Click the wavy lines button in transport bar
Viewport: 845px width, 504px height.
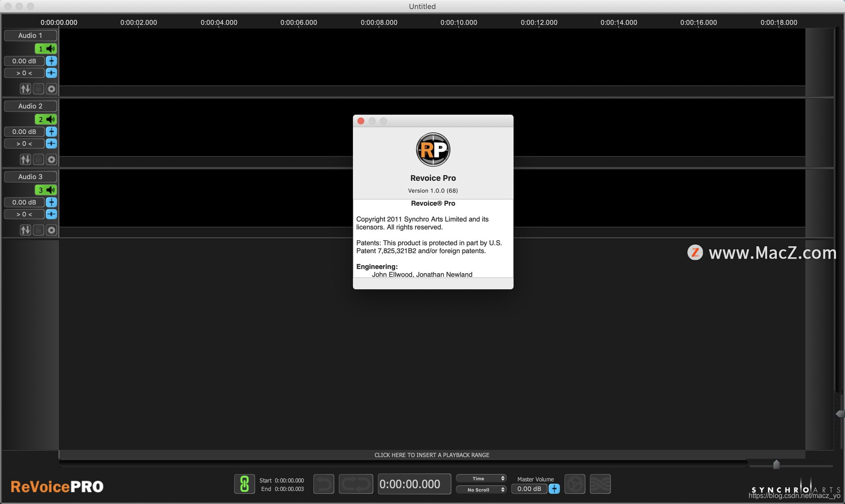pos(600,484)
